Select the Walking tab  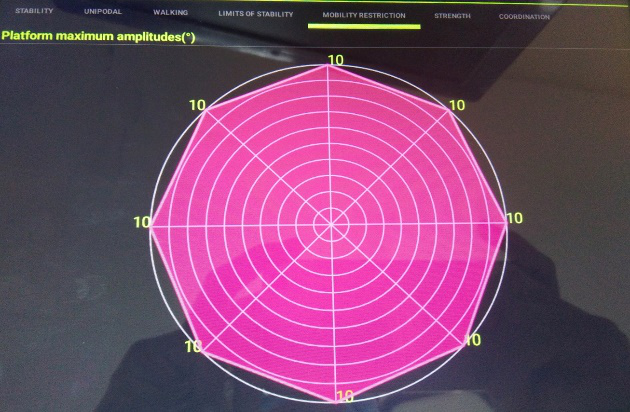point(172,13)
